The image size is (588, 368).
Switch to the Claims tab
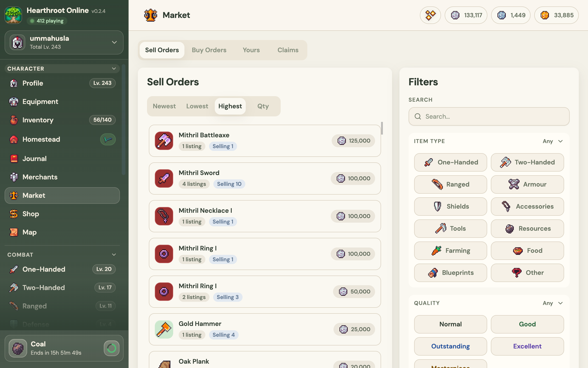(288, 50)
